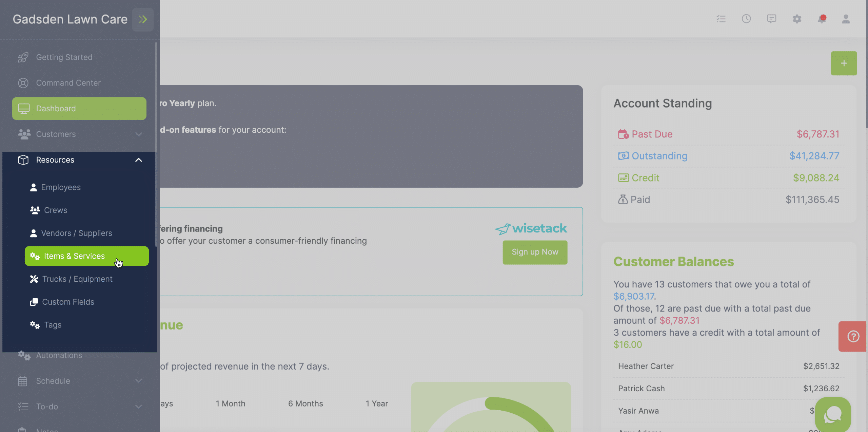The height and width of the screenshot is (432, 868).
Task: Select the 1 Year revenue range
Action: [377, 404]
